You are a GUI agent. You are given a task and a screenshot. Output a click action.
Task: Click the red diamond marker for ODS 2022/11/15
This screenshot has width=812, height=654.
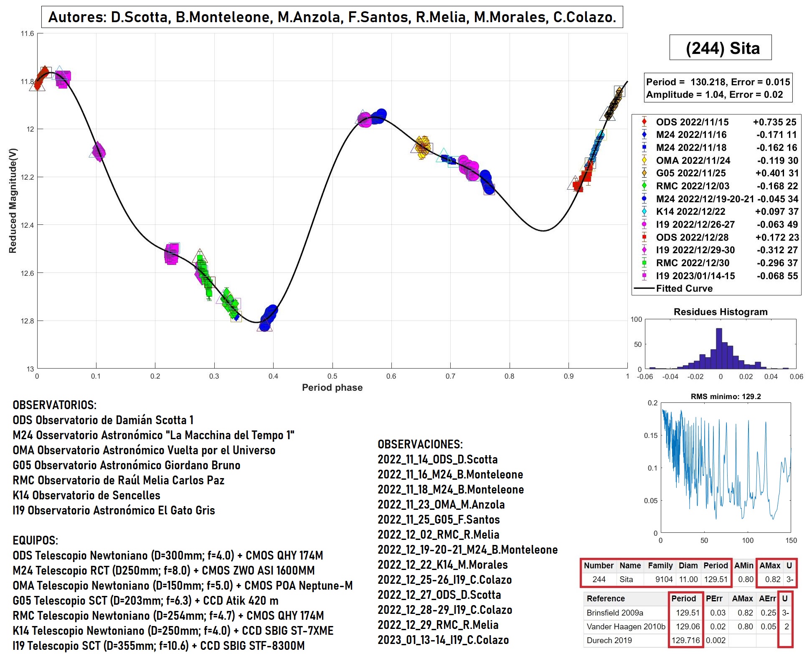(x=644, y=122)
